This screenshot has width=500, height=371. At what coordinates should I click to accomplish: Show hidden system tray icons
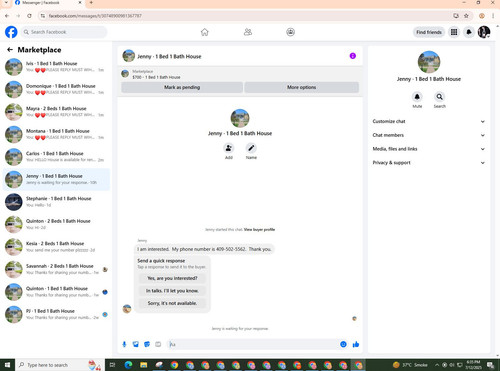coord(437,365)
